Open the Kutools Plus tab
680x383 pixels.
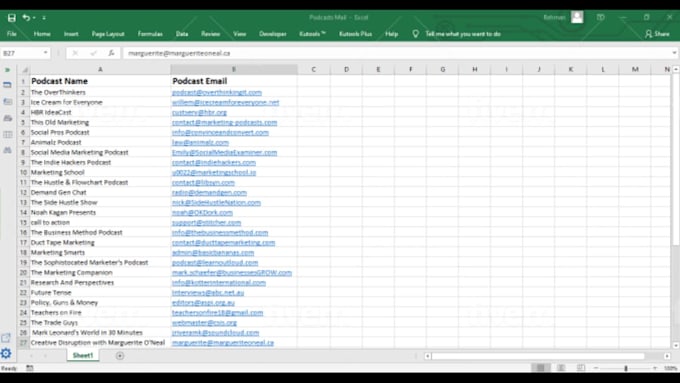[x=356, y=34]
